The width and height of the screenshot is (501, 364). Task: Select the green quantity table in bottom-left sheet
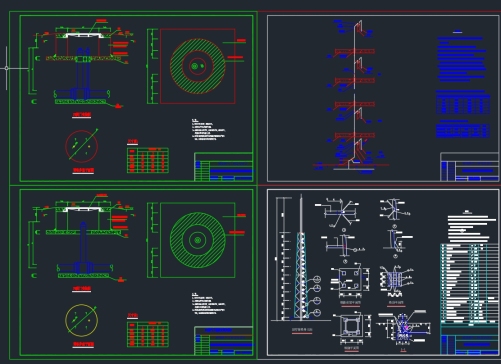tap(148, 334)
